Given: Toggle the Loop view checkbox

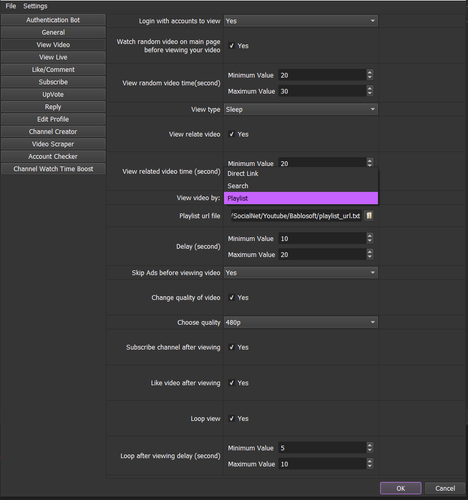Looking at the screenshot, I should coord(232,418).
